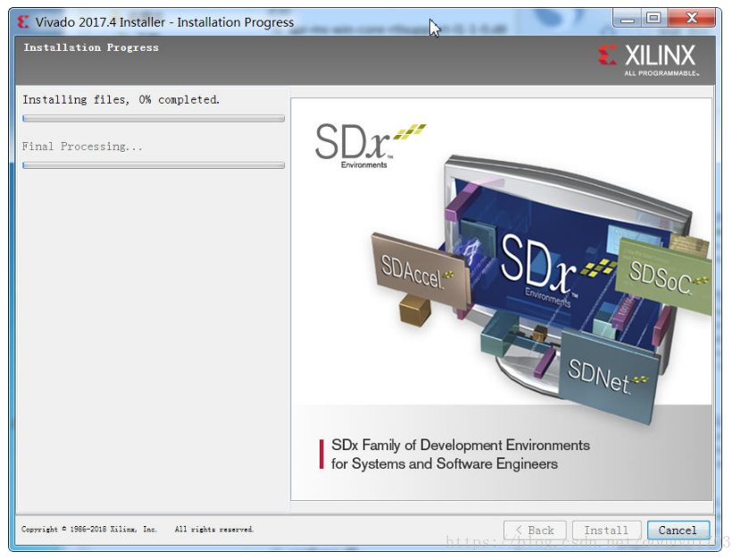Click the 'Final Processing...' status text
Viewport: 741px width, 560px height.
click(82, 146)
